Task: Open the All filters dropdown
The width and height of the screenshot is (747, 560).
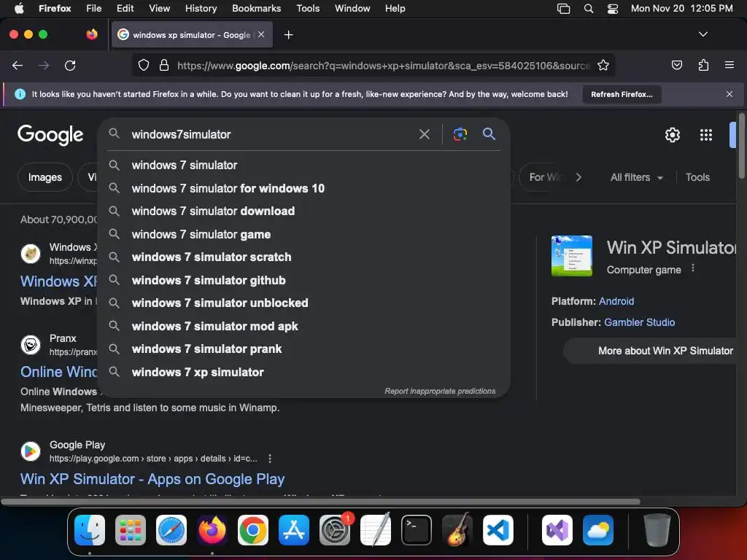Action: 636,177
